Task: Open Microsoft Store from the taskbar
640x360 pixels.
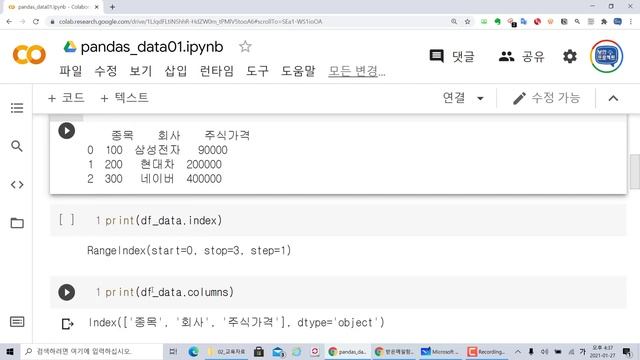Action: point(258,351)
